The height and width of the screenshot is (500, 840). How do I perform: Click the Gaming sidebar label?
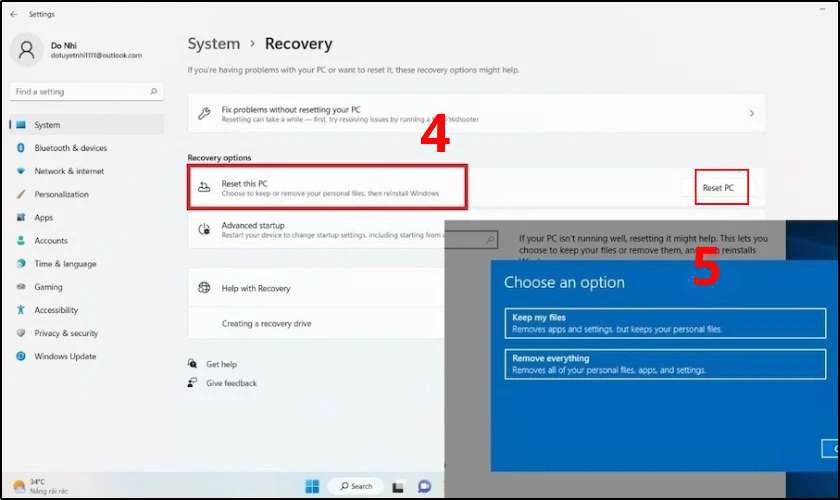click(48, 287)
